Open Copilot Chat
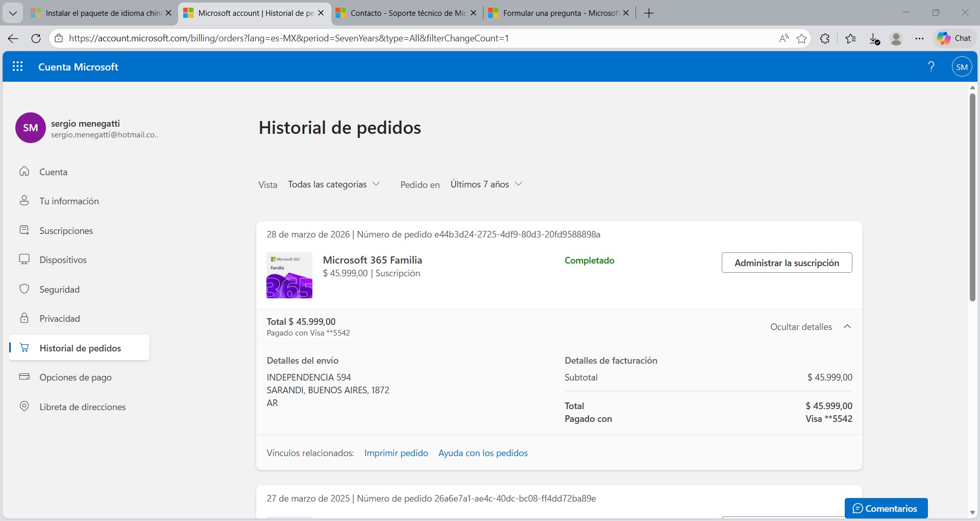 pyautogui.click(x=954, y=38)
